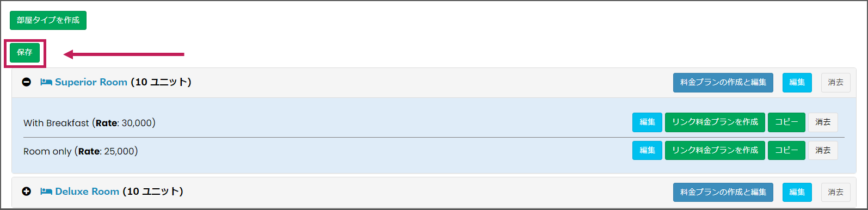Copy the Room only rate plan
The width and height of the screenshot is (868, 210).
786,151
